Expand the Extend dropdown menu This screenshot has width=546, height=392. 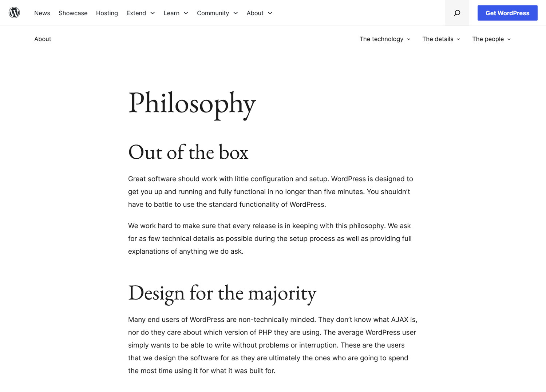[136, 13]
